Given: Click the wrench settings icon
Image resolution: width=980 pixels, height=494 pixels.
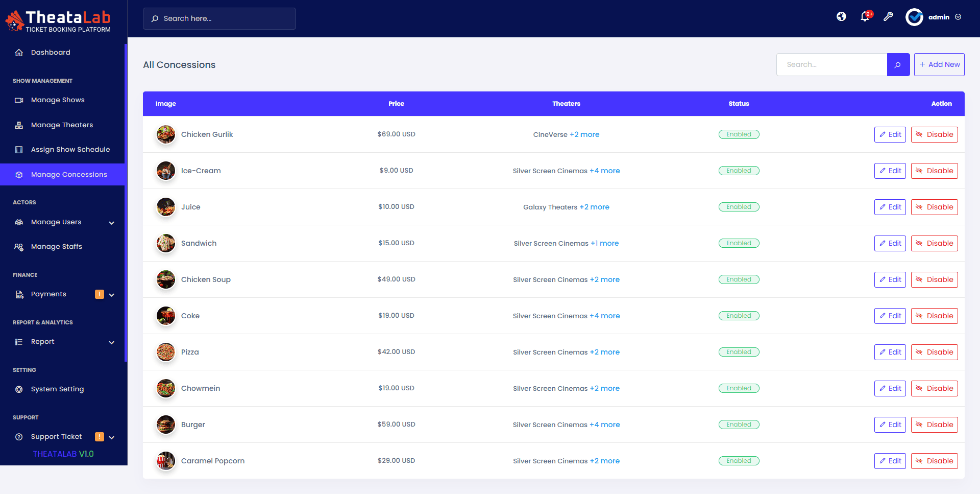Looking at the screenshot, I should click(x=888, y=17).
